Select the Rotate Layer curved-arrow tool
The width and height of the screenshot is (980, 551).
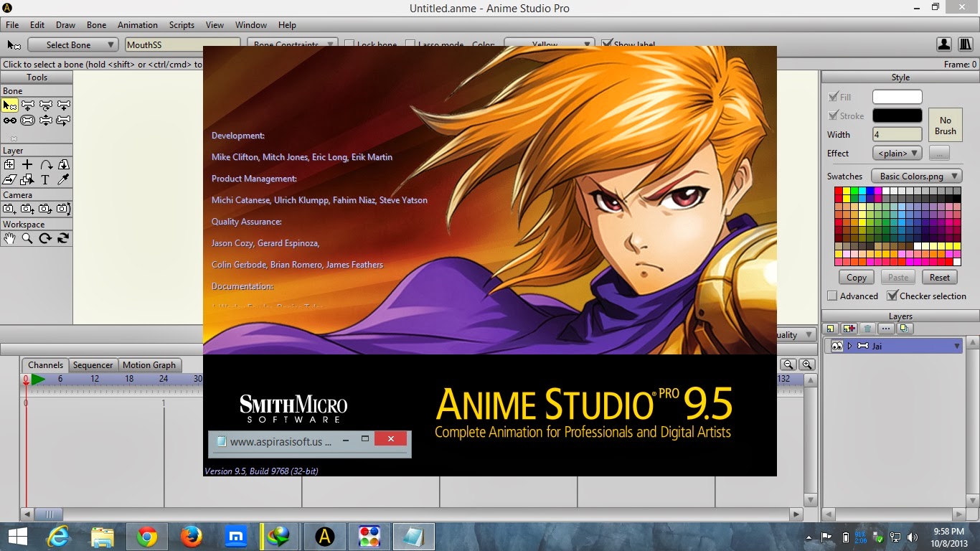[46, 165]
